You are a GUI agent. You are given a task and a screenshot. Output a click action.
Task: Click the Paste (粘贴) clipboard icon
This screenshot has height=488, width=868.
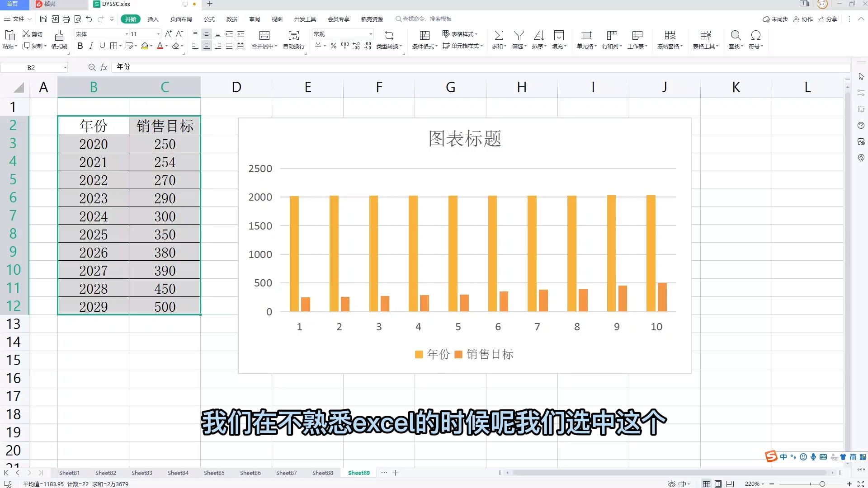[x=9, y=35]
